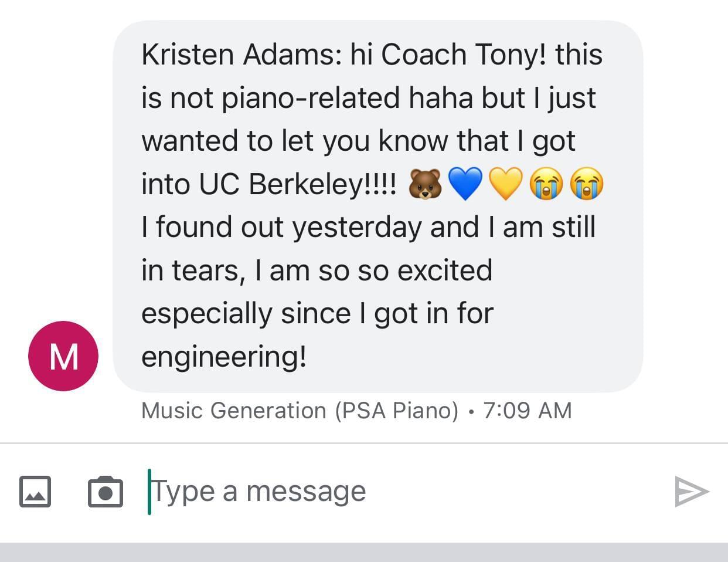Open the image gallery attachment icon
The image size is (728, 562).
(35, 492)
